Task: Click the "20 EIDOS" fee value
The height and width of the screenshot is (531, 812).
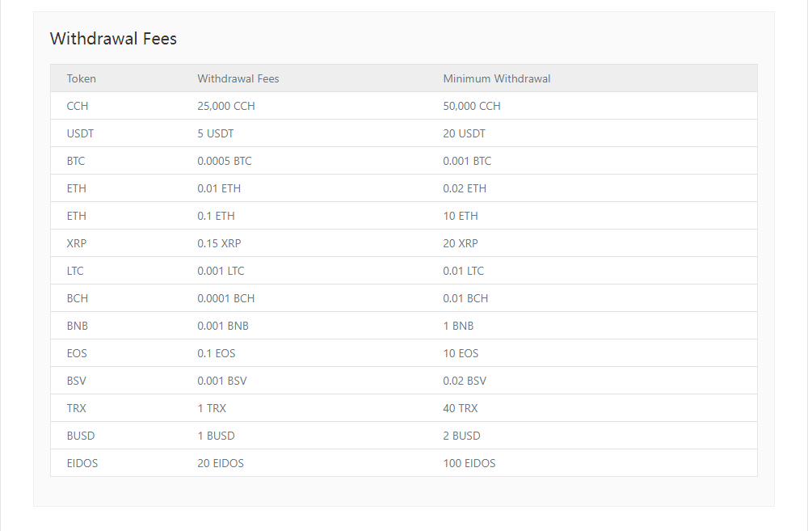Action: click(x=221, y=463)
